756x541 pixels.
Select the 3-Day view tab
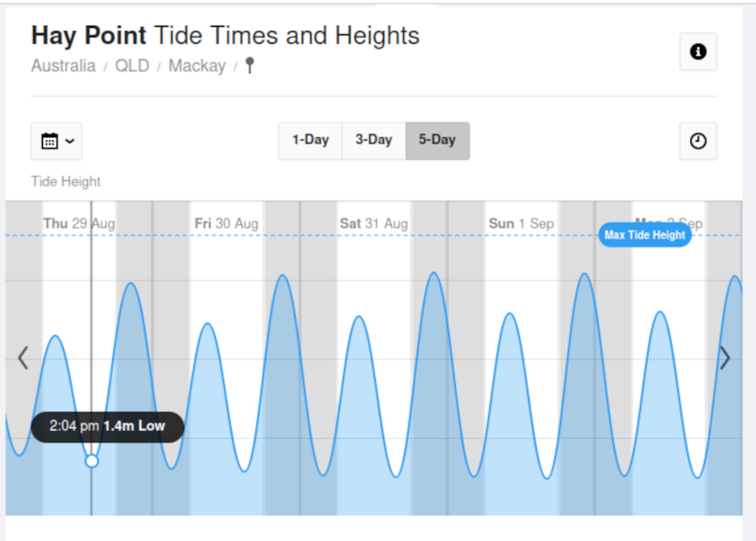(374, 140)
